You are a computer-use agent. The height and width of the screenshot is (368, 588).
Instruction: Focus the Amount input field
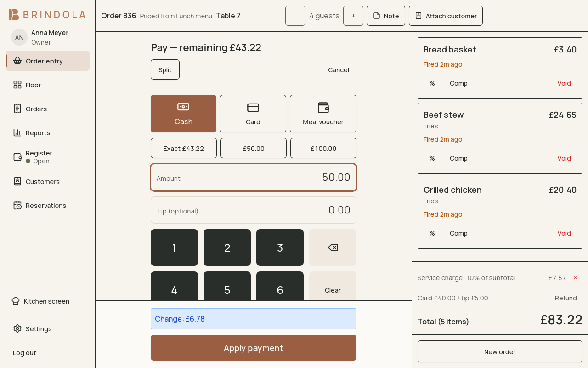tap(254, 178)
